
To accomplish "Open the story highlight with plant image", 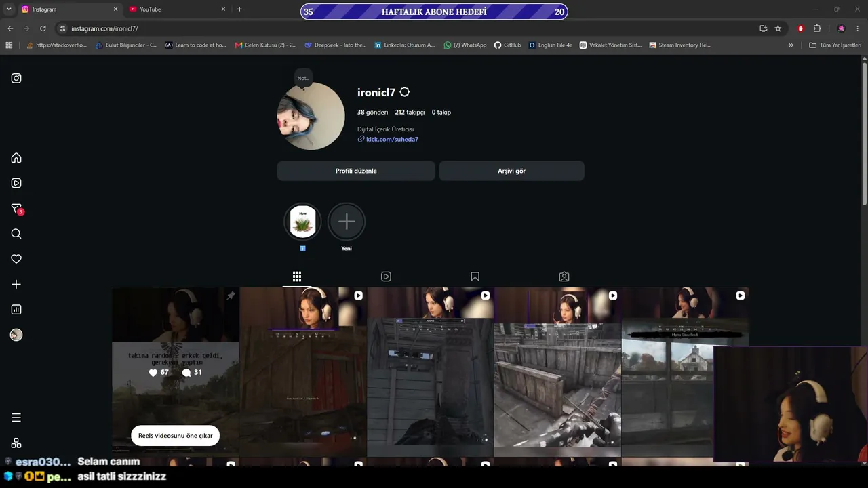I will 303,222.
